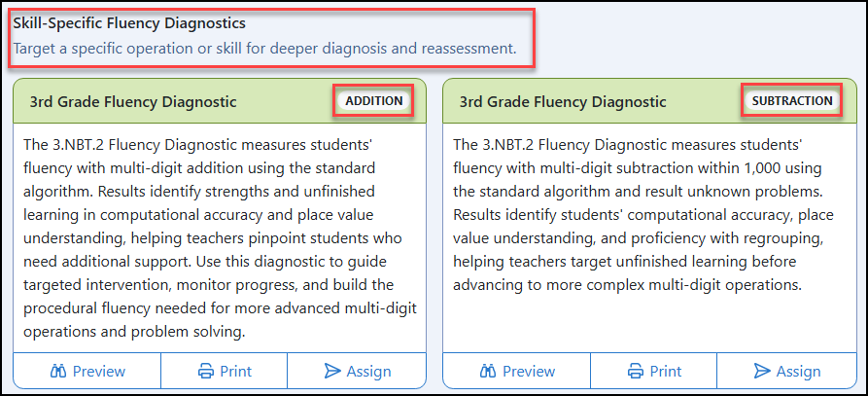Image resolution: width=868 pixels, height=396 pixels.
Task: Select the Subtraction card's 3rd Grade Fluency Diagnostic title
Action: (x=563, y=102)
